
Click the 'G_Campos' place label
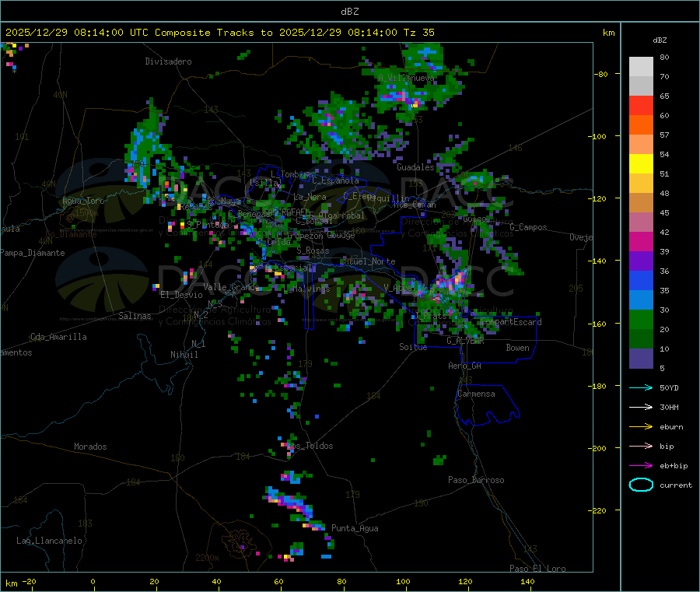click(x=529, y=227)
